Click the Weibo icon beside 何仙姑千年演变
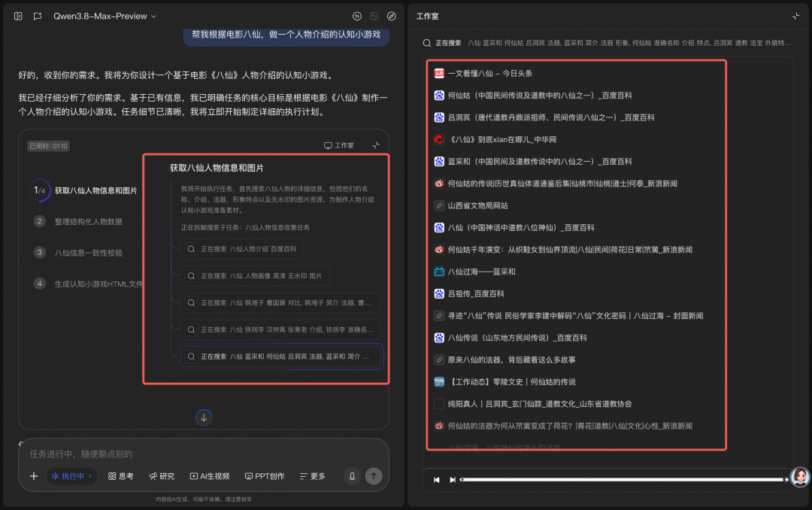This screenshot has width=812, height=510. click(x=439, y=250)
